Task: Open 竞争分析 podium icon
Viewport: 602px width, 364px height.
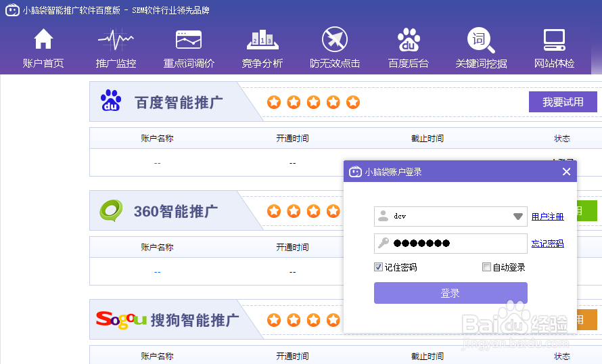Action: (262, 39)
